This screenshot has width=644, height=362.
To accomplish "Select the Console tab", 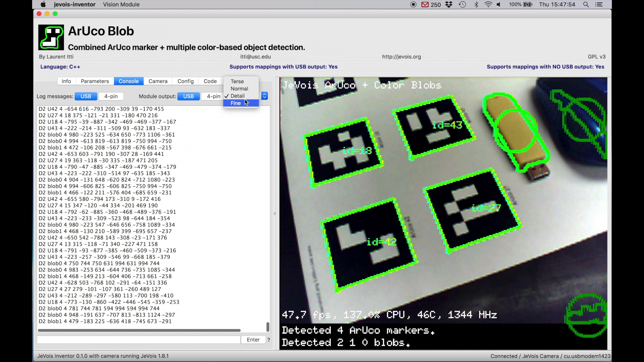I will 129,81.
